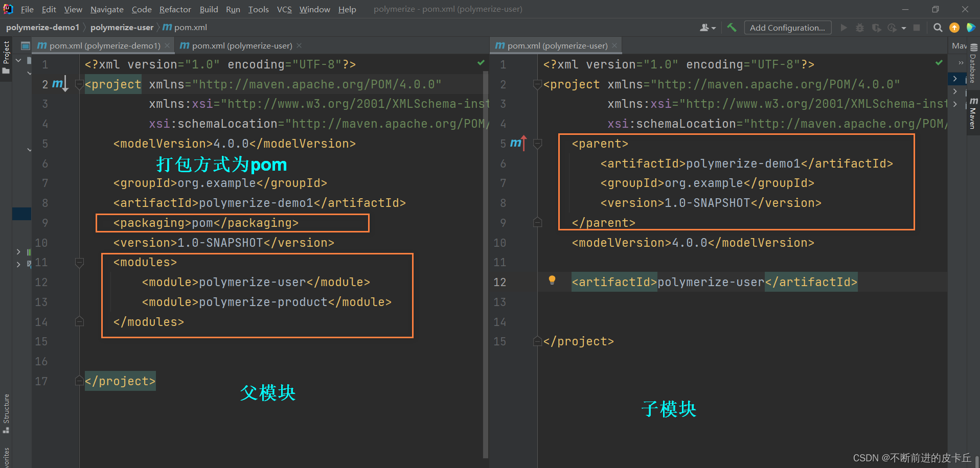Image resolution: width=980 pixels, height=468 pixels.
Task: Expand the last project tree node
Action: [18, 264]
